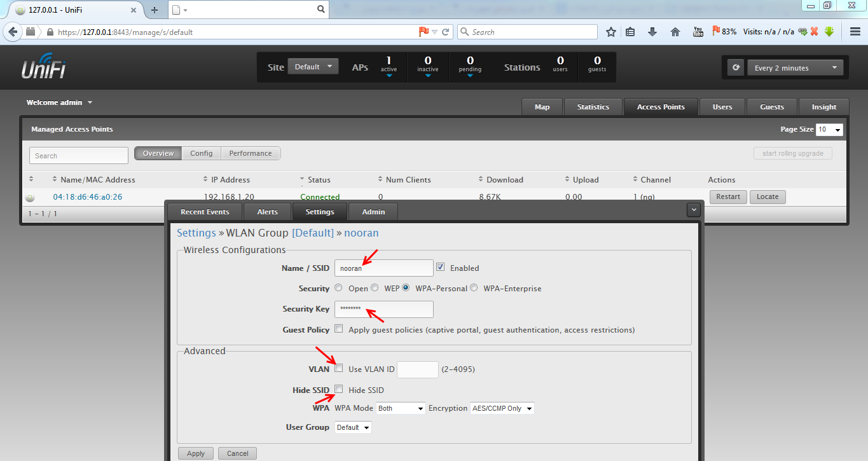This screenshot has height=461, width=868.
Task: Enable Apply guest policies checkbox
Action: pos(339,329)
